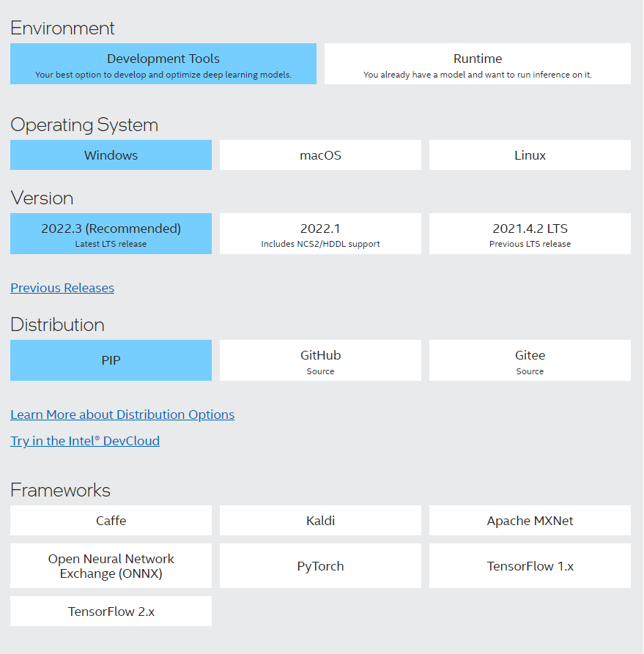Toggle the Caffe framework
Image resolution: width=644 pixels, height=654 pixels.
111,521
